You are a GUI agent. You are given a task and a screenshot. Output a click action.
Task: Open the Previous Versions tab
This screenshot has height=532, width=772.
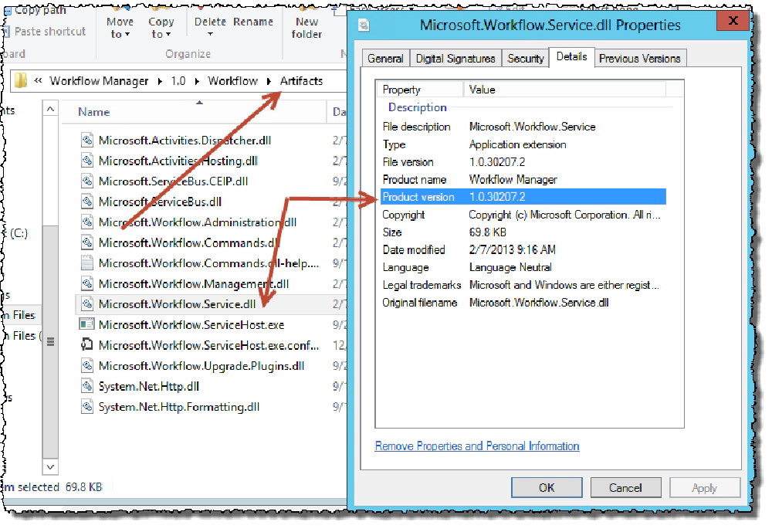pos(642,58)
